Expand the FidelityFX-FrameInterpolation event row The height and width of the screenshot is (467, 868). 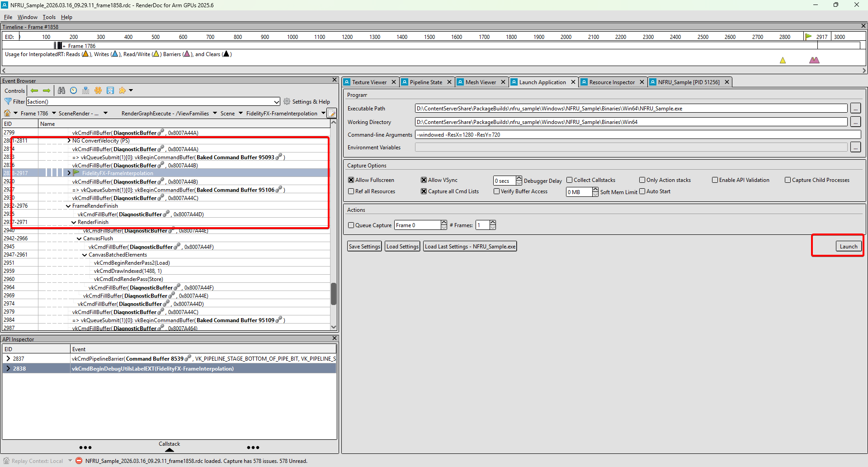pos(69,173)
